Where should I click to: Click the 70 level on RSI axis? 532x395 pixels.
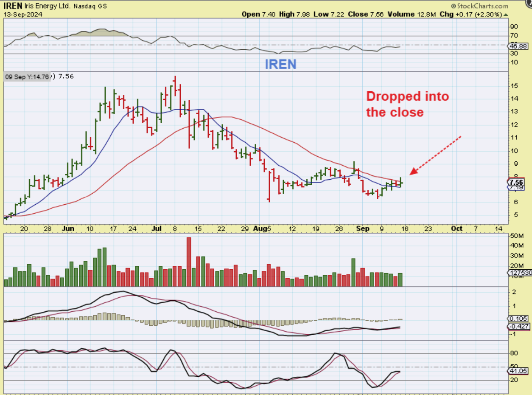[x=514, y=35]
